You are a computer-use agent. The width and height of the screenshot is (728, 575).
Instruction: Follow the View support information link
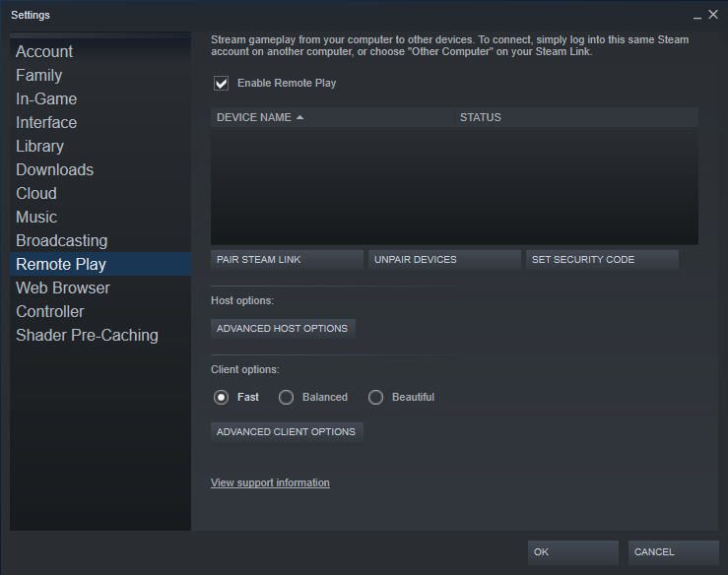point(270,482)
